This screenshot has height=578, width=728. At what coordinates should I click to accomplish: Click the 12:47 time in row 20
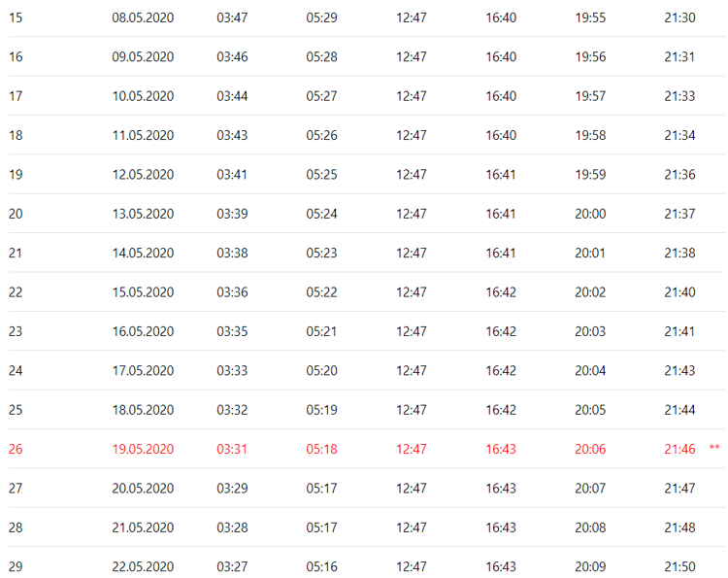(411, 214)
